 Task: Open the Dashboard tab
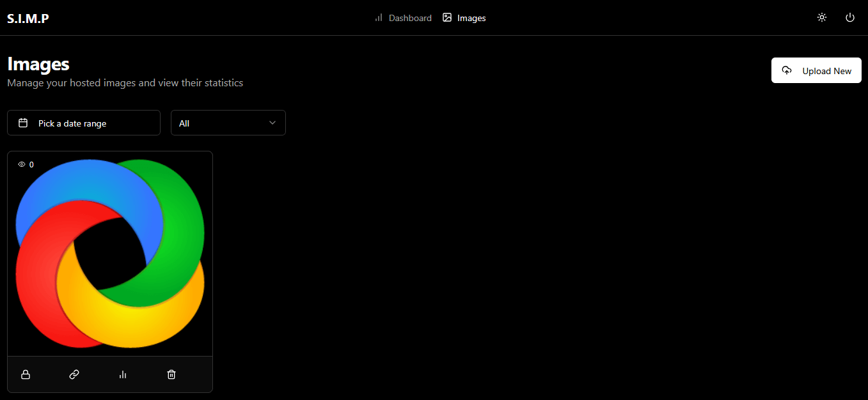410,18
